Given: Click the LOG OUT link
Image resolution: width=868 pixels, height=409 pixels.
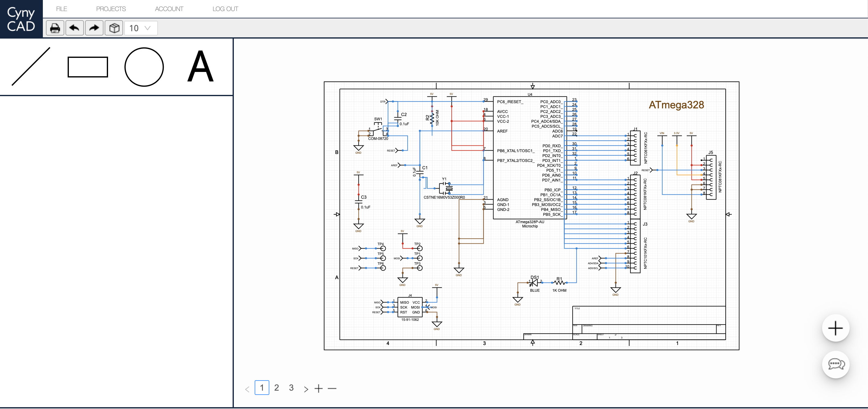Looking at the screenshot, I should click(225, 9).
